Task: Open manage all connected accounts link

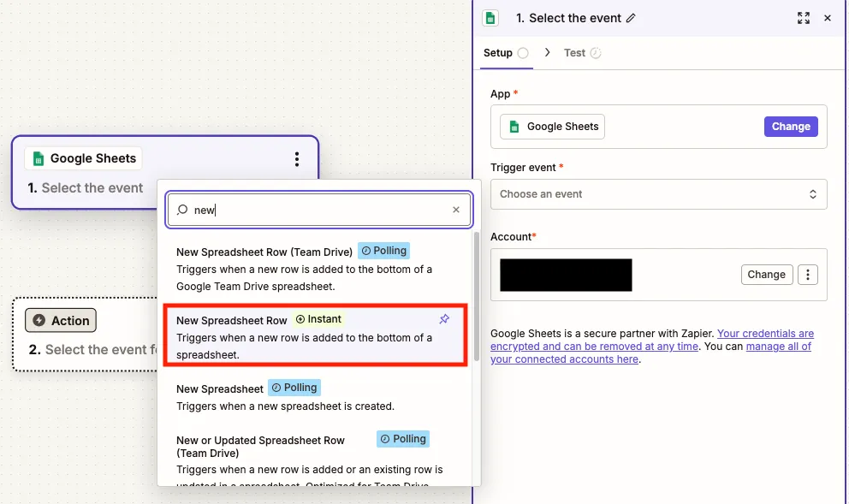Action: click(650, 353)
